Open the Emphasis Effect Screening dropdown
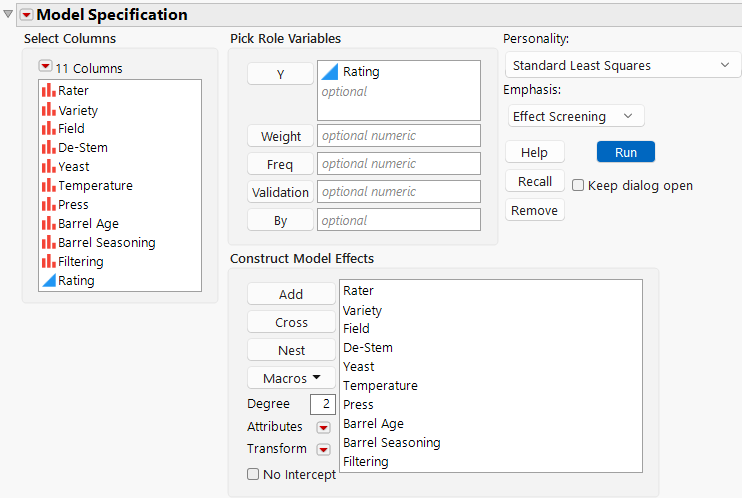742x498 pixels. [575, 117]
